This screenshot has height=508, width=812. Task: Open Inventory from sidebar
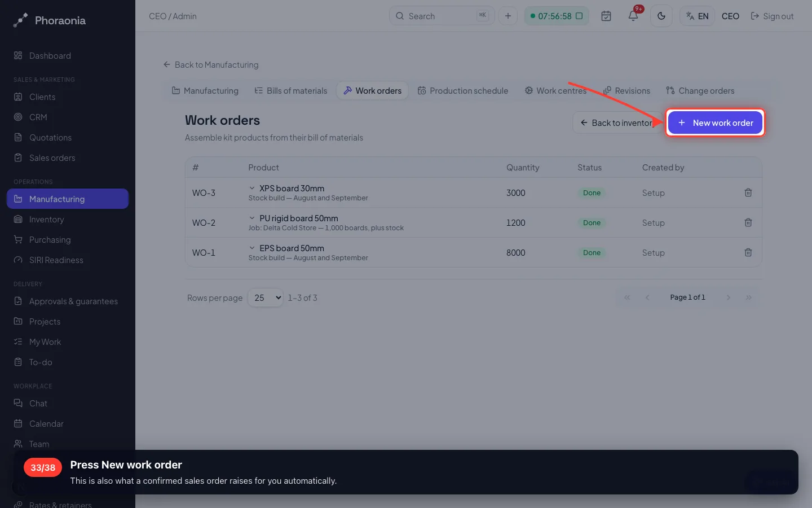68,219
